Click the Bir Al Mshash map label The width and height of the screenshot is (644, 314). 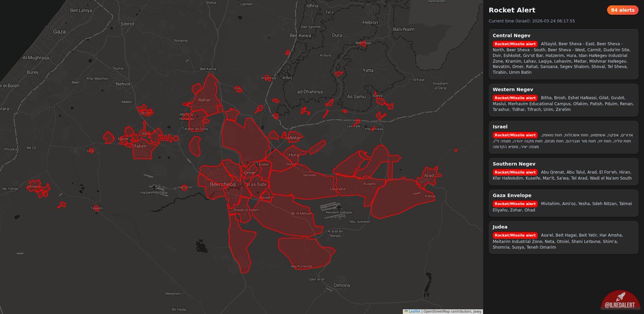coord(301,213)
